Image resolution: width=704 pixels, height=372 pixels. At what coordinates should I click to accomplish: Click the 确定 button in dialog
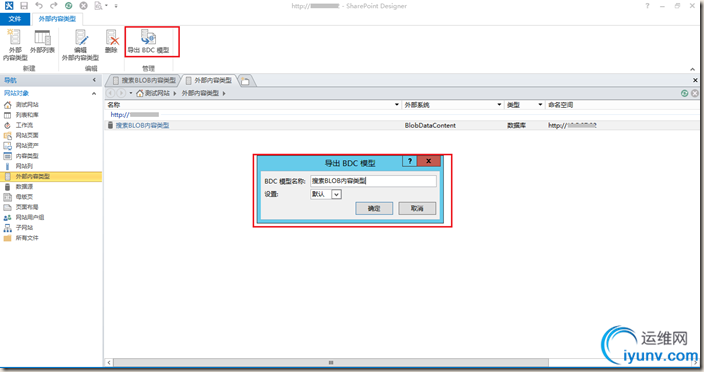(x=374, y=208)
